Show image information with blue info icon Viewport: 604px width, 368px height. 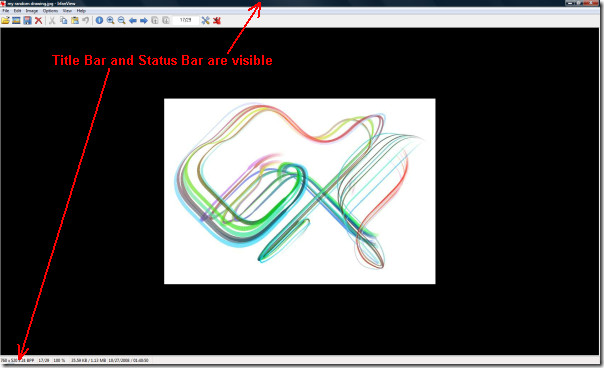click(99, 20)
